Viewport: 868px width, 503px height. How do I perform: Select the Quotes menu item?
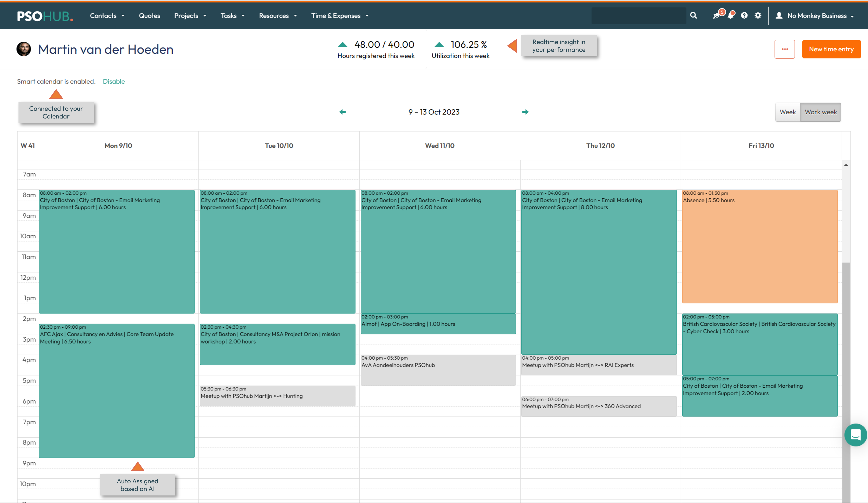(x=149, y=15)
